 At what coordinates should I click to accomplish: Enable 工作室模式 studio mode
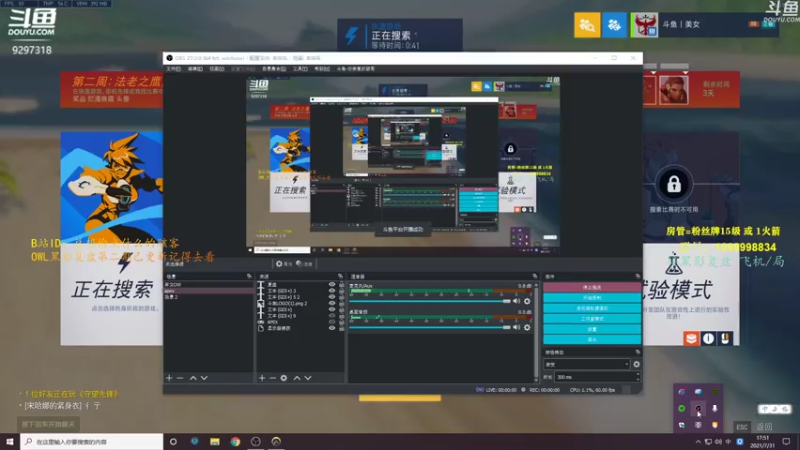(x=592, y=318)
